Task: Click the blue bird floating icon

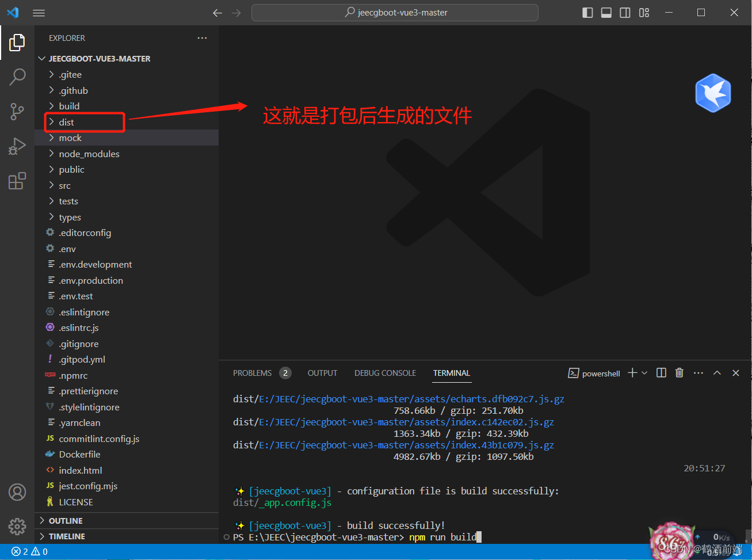Action: [x=713, y=93]
